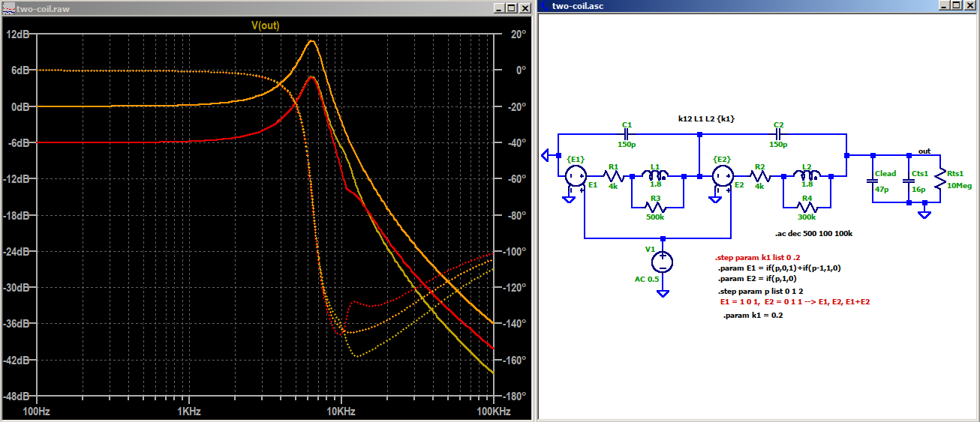980x422 pixels.
Task: Select the R3 resistor symbol
Action: (x=657, y=208)
